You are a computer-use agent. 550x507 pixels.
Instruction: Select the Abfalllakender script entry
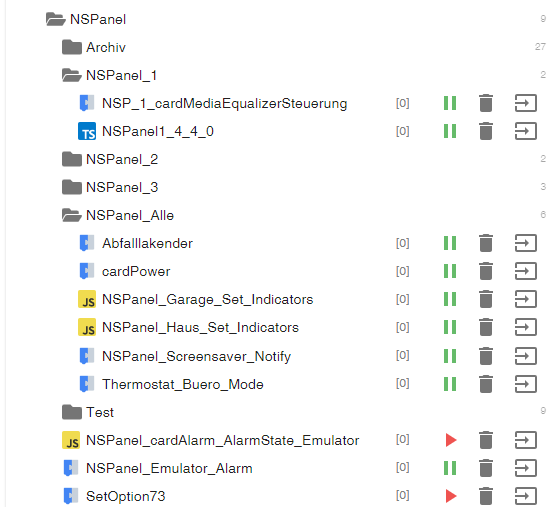147,243
